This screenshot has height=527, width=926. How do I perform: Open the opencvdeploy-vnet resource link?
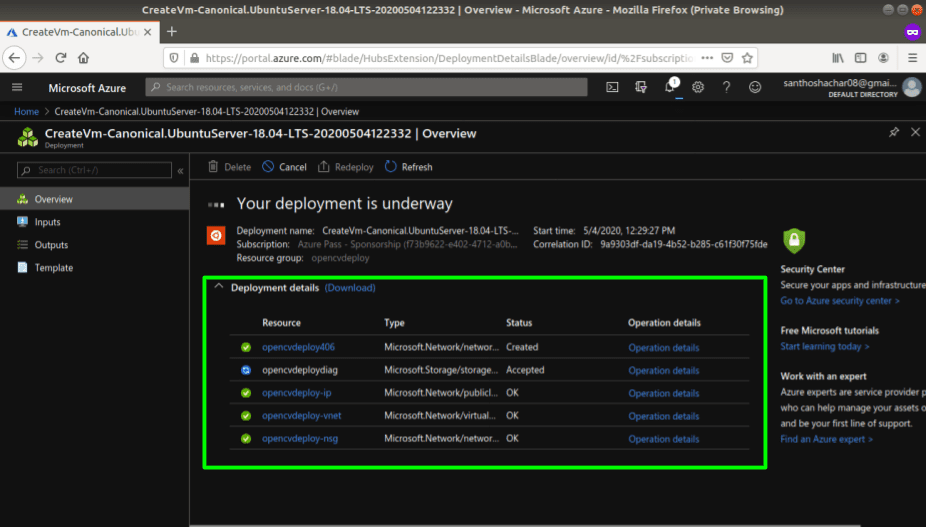(302, 415)
